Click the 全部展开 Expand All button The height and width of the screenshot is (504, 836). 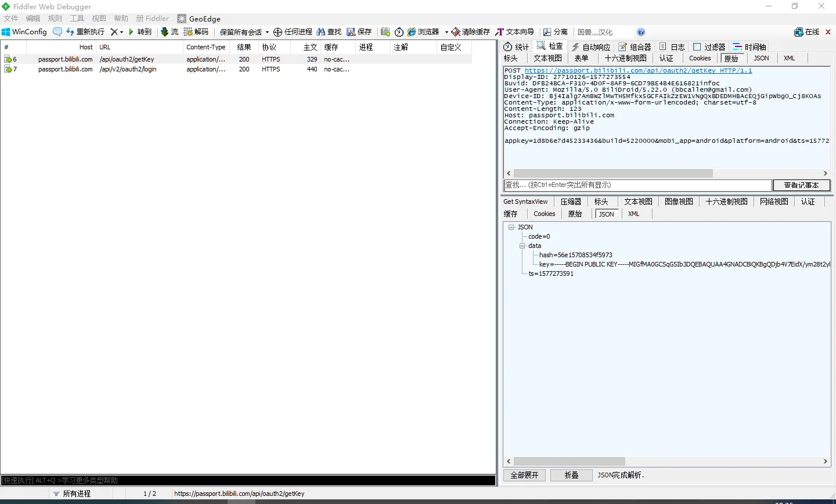click(x=524, y=475)
